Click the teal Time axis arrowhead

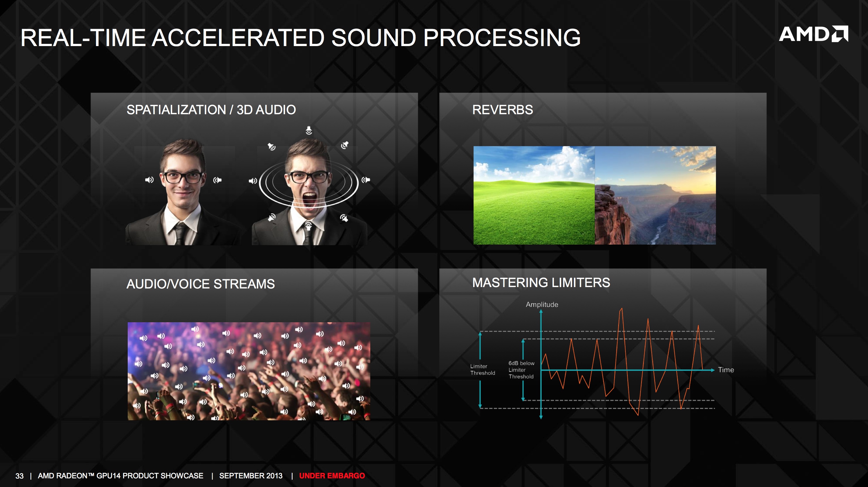point(712,370)
